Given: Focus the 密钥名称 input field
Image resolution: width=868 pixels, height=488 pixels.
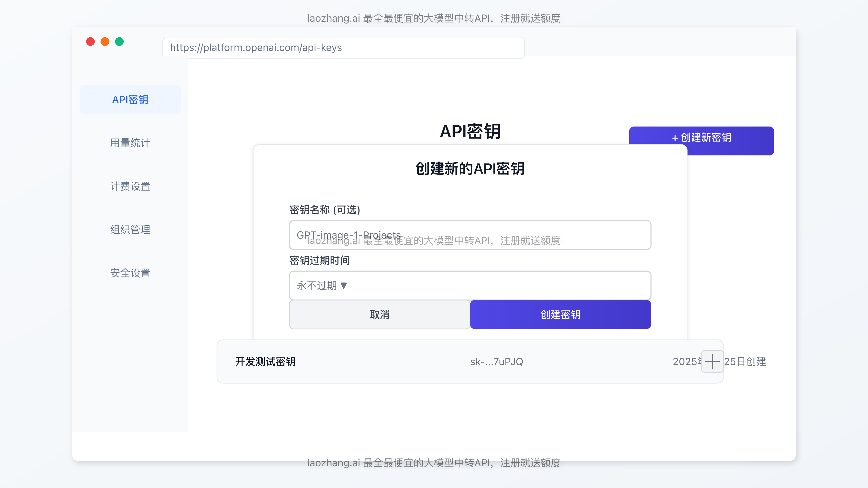Looking at the screenshot, I should [x=470, y=235].
